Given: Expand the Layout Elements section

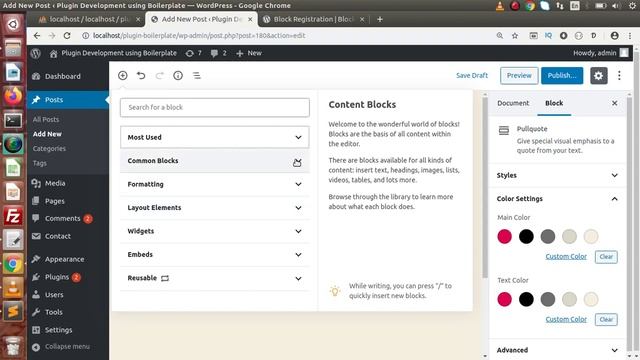Looking at the screenshot, I should tap(215, 208).
